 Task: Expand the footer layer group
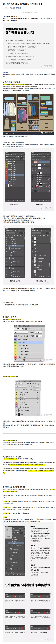18,357
